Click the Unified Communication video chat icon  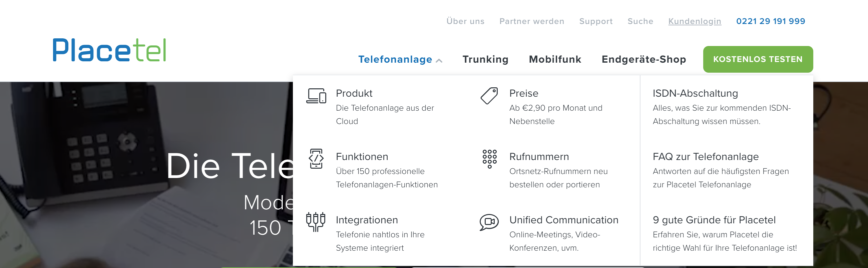pyautogui.click(x=489, y=222)
